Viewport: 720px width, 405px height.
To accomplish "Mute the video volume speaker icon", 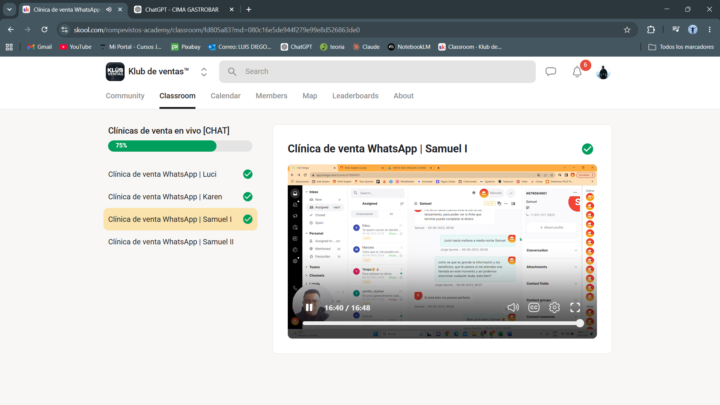I will (513, 307).
